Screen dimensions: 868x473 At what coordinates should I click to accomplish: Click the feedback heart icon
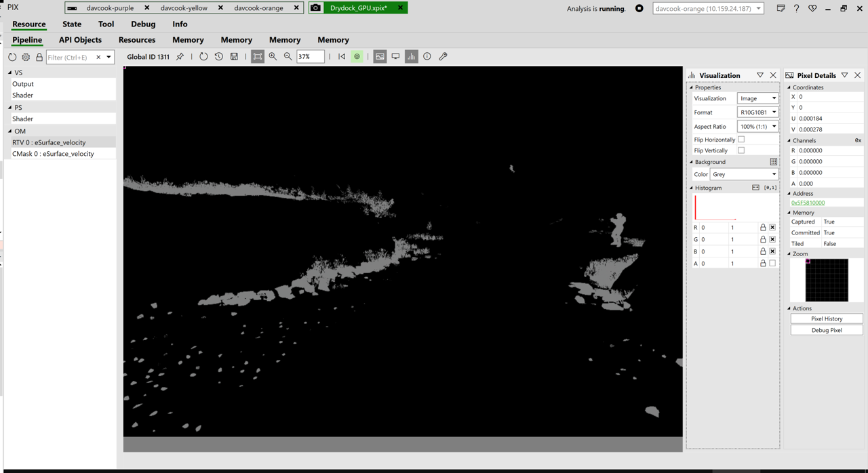pos(812,9)
